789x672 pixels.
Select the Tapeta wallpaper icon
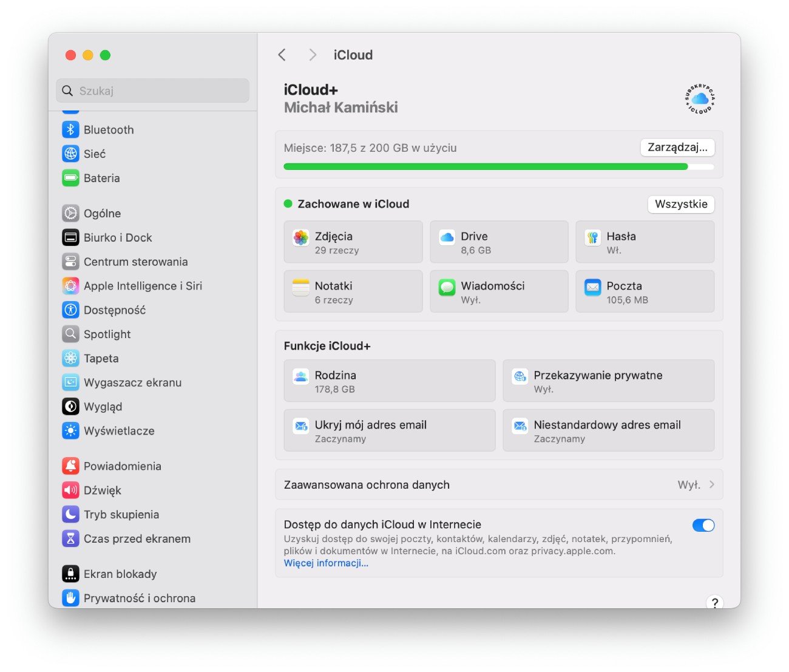click(x=70, y=358)
